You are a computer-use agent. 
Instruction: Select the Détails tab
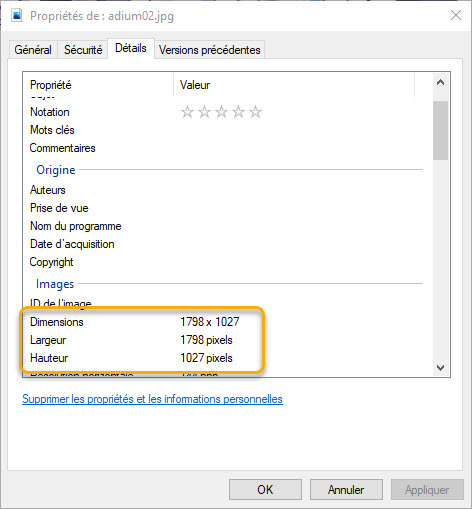[x=131, y=48]
